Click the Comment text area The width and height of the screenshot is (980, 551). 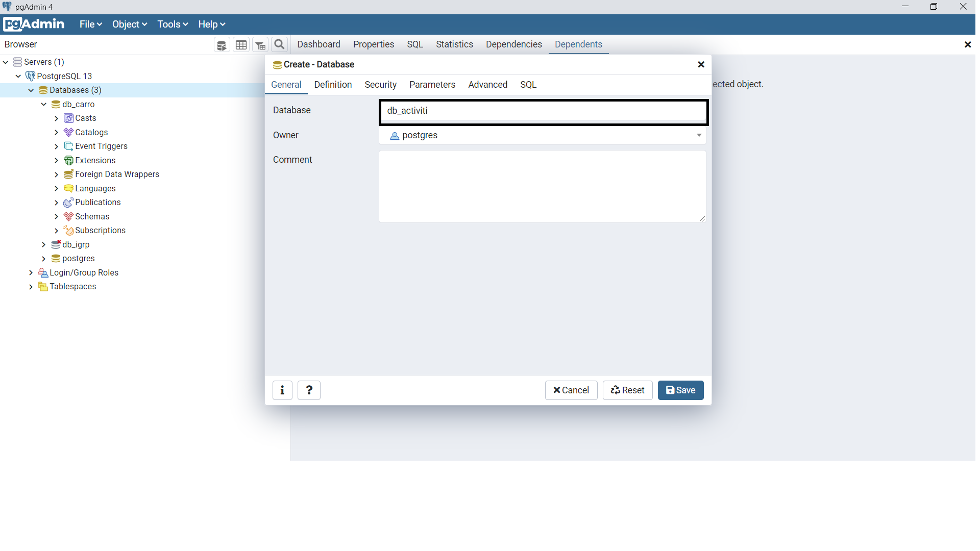(x=543, y=187)
